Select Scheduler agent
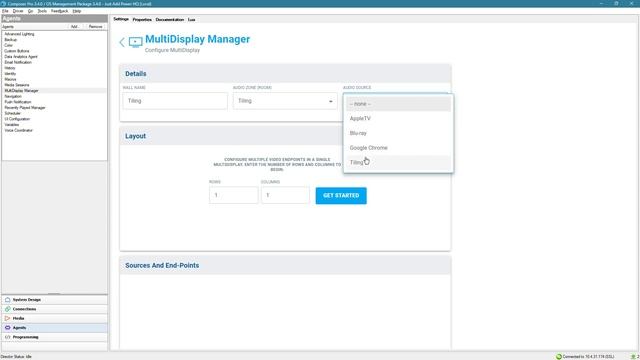The height and width of the screenshot is (360, 640). coord(12,113)
